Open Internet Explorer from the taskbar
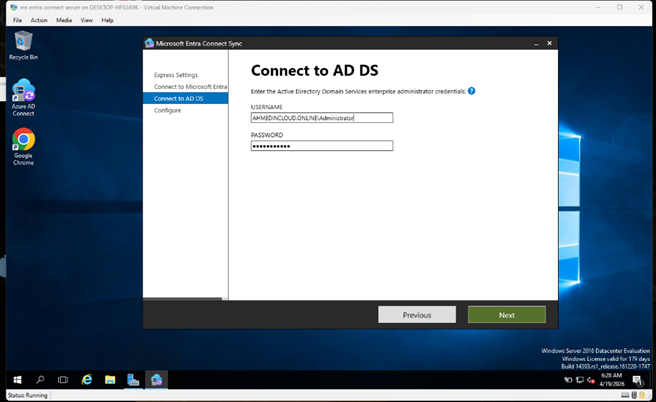Viewport: 656px width, 402px height. click(87, 380)
